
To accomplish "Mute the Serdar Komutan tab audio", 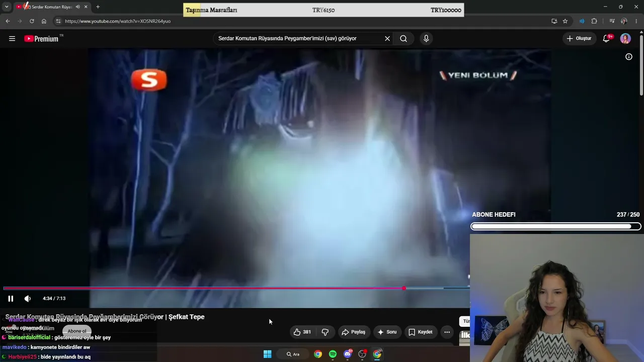I will 77,7.
